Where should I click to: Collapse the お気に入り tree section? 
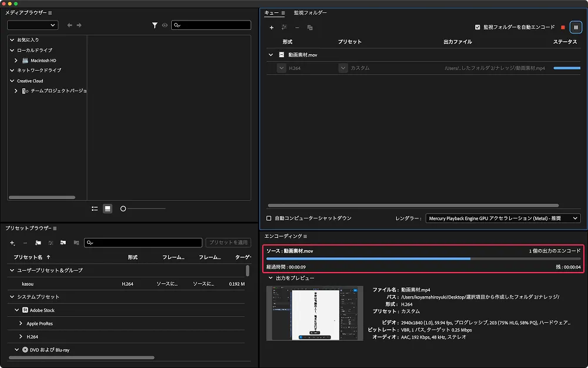[12, 40]
